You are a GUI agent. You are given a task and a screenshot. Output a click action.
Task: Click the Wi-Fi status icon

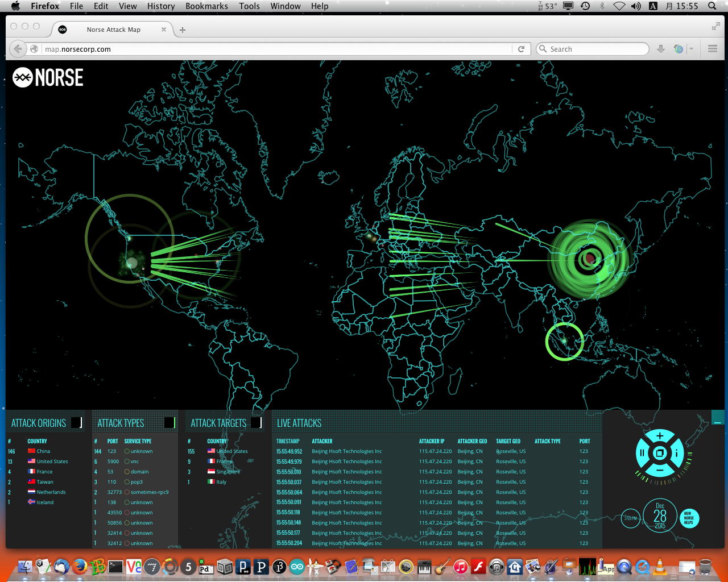[619, 6]
